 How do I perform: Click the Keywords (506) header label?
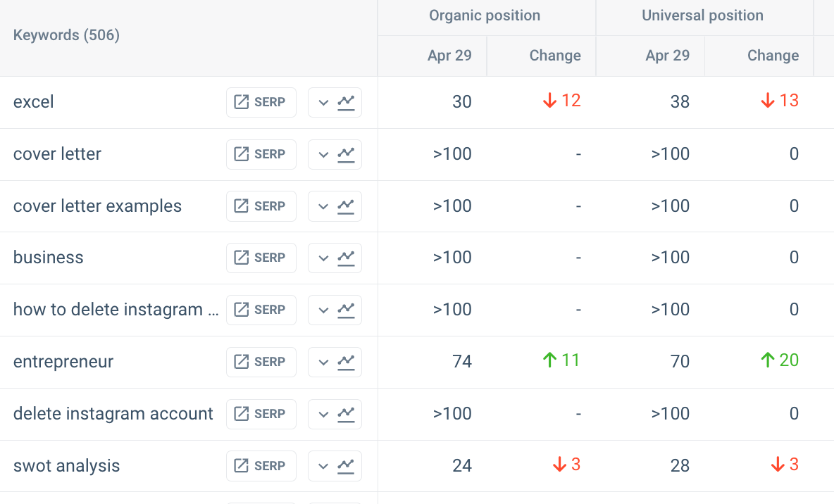point(66,34)
